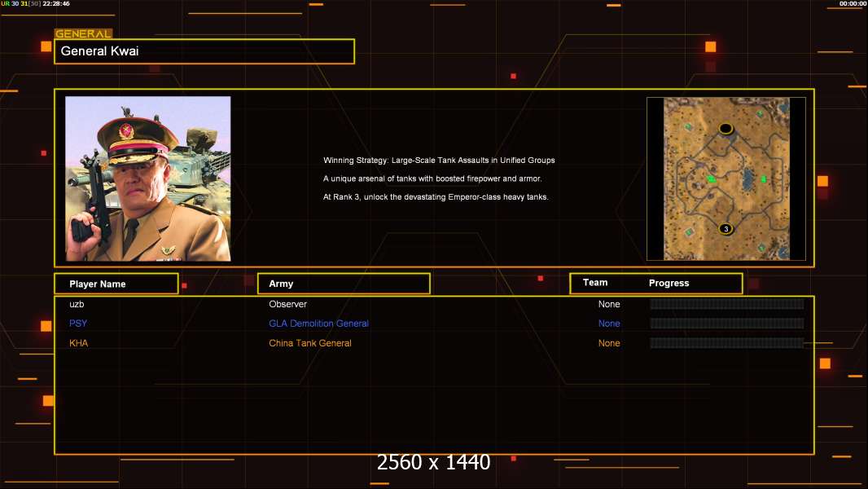Click the Observer army entry
This screenshot has height=489, width=868.
click(x=287, y=304)
